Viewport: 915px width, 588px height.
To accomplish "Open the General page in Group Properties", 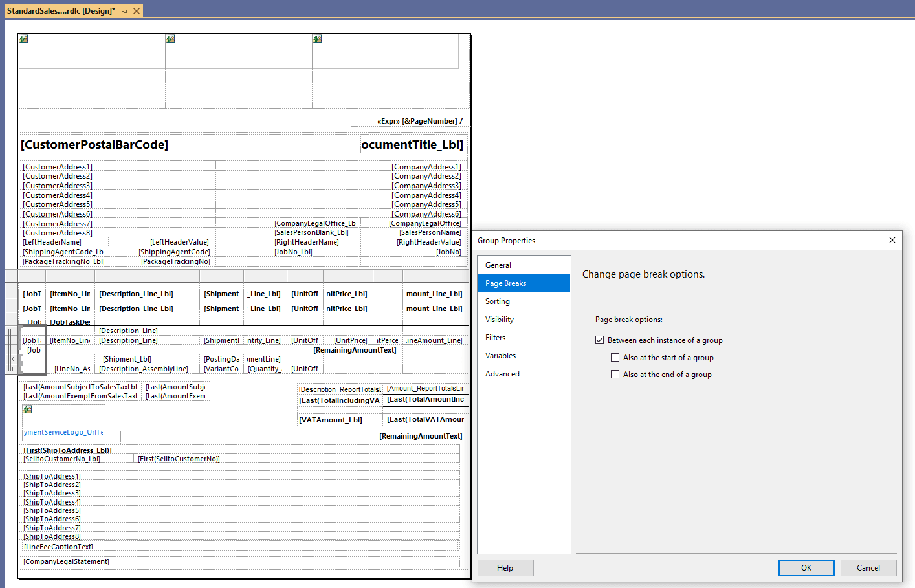I will (524, 265).
